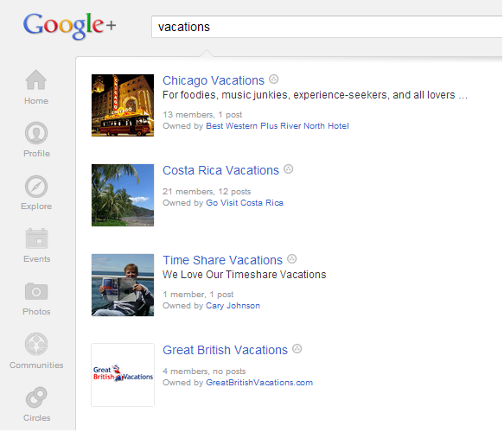Click community icon beside Costa Rica Vacations
This screenshot has height=432, width=504.
tap(289, 169)
